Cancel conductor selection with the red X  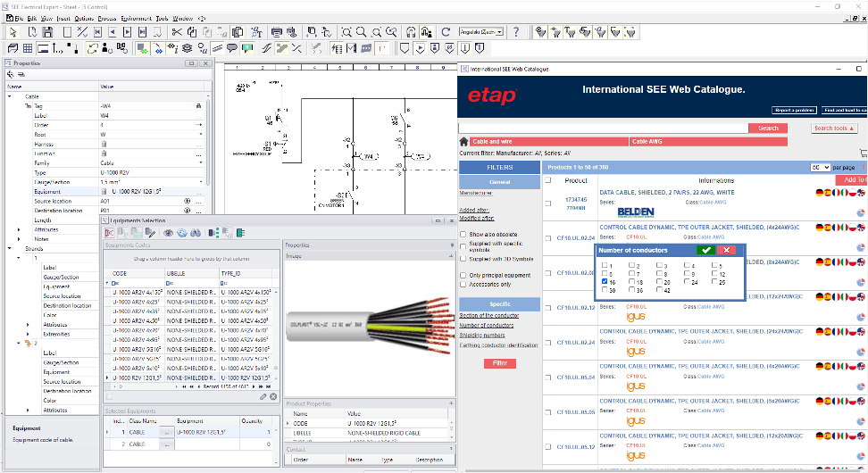tap(727, 251)
